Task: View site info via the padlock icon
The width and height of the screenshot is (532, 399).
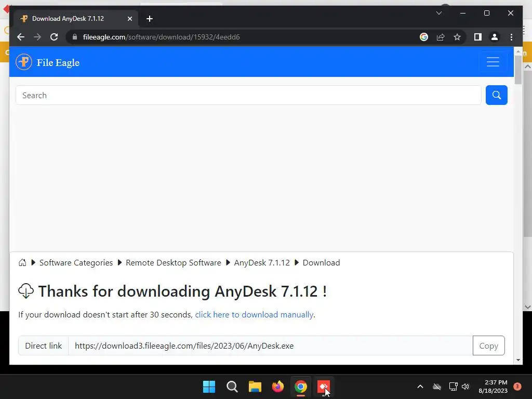Action: tap(75, 37)
